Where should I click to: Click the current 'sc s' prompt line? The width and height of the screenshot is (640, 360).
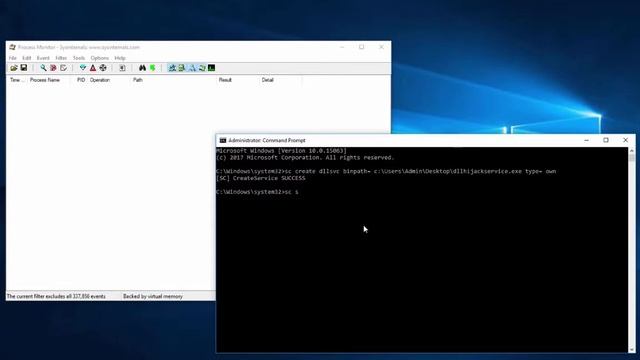click(x=257, y=192)
